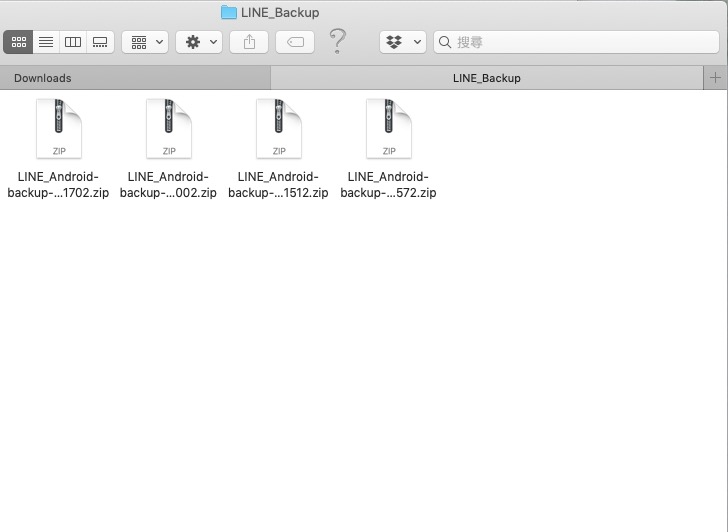728x532 pixels.
Task: Select the zip file ending in 002.zip
Action: pyautogui.click(x=169, y=129)
